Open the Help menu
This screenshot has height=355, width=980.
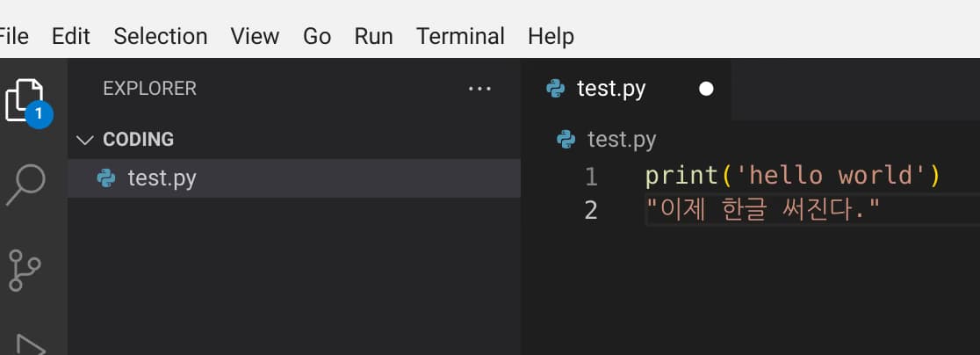(551, 36)
